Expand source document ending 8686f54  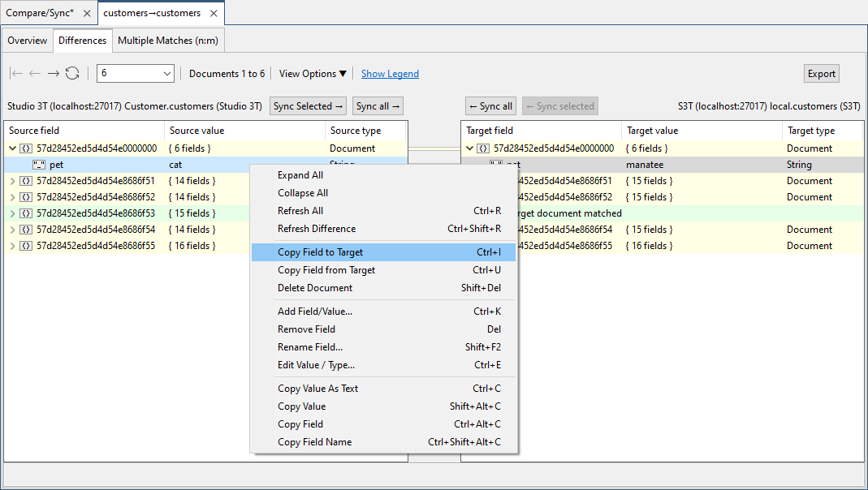click(x=12, y=230)
